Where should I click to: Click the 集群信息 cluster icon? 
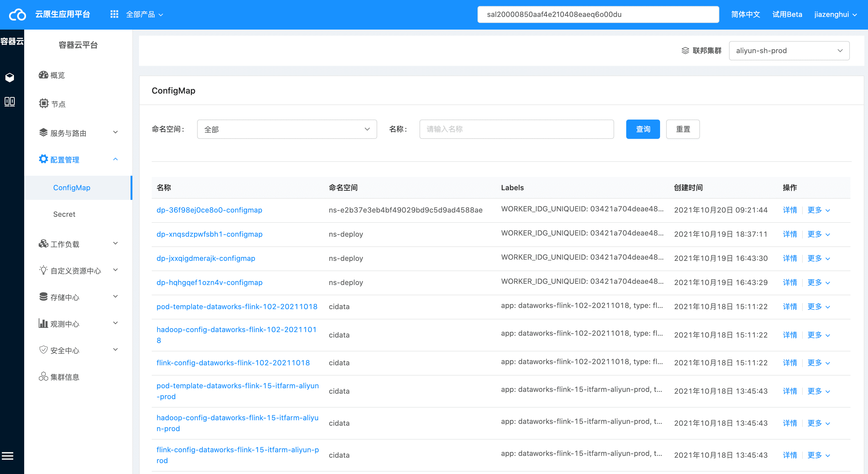click(43, 376)
